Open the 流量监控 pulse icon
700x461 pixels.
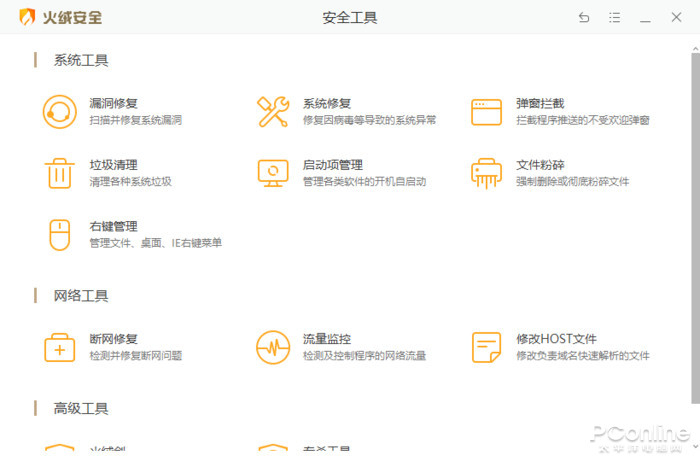273,347
